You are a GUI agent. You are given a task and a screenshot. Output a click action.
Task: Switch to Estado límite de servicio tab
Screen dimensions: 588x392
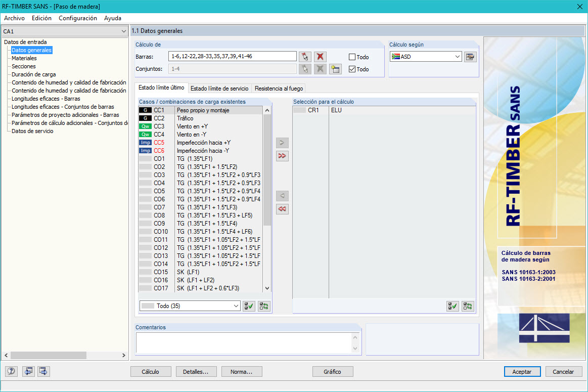pos(219,88)
